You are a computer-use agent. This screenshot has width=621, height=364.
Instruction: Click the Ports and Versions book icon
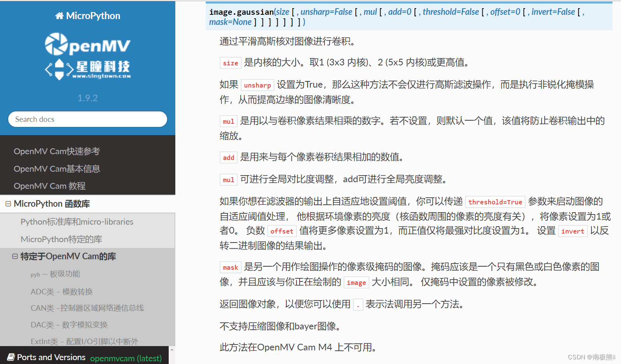click(11, 357)
